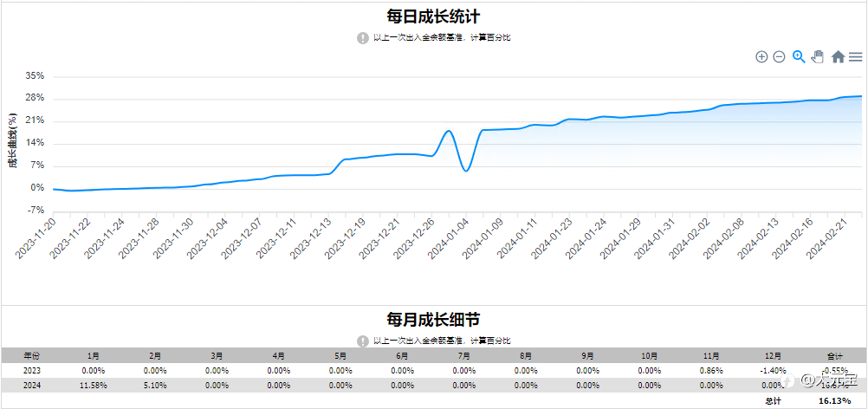Click the 12月 column header

point(774,356)
